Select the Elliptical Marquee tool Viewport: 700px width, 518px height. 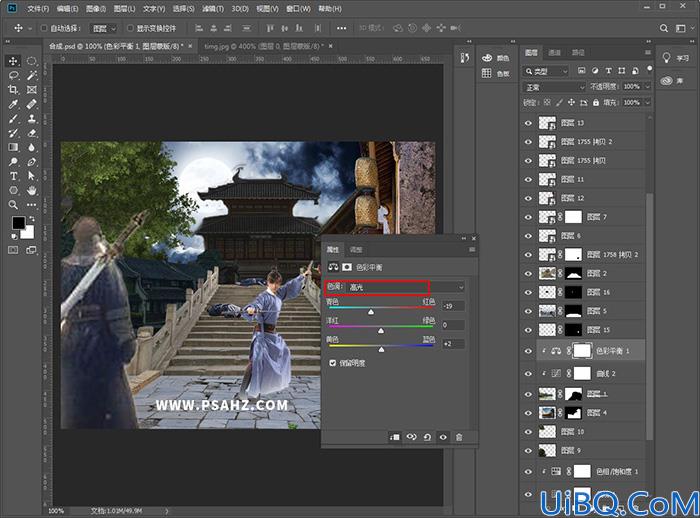click(x=32, y=61)
